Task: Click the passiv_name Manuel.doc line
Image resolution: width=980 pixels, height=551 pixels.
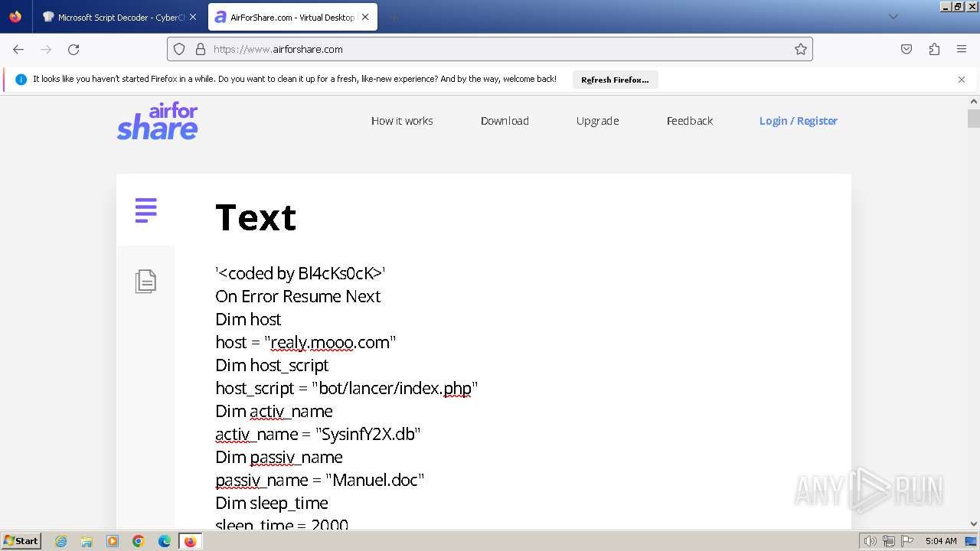Action: click(320, 480)
